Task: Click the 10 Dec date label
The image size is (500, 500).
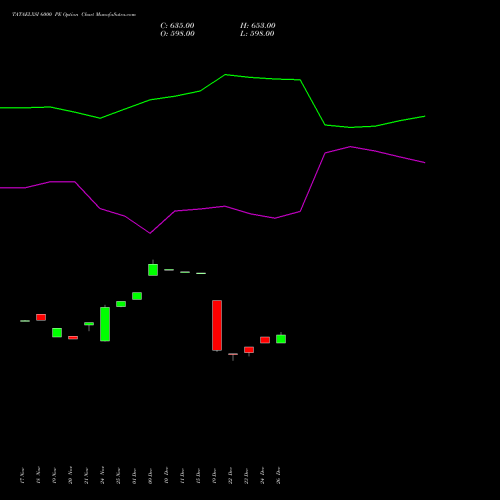Action: (x=166, y=475)
